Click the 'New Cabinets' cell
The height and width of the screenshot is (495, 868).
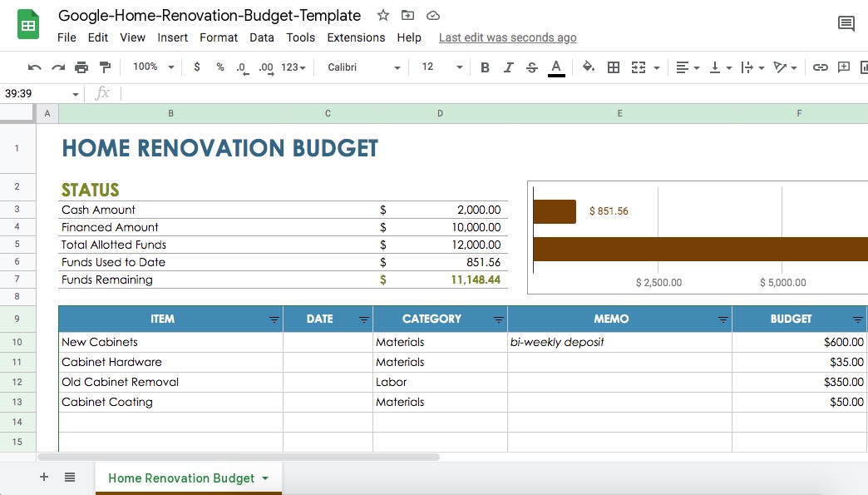click(170, 342)
